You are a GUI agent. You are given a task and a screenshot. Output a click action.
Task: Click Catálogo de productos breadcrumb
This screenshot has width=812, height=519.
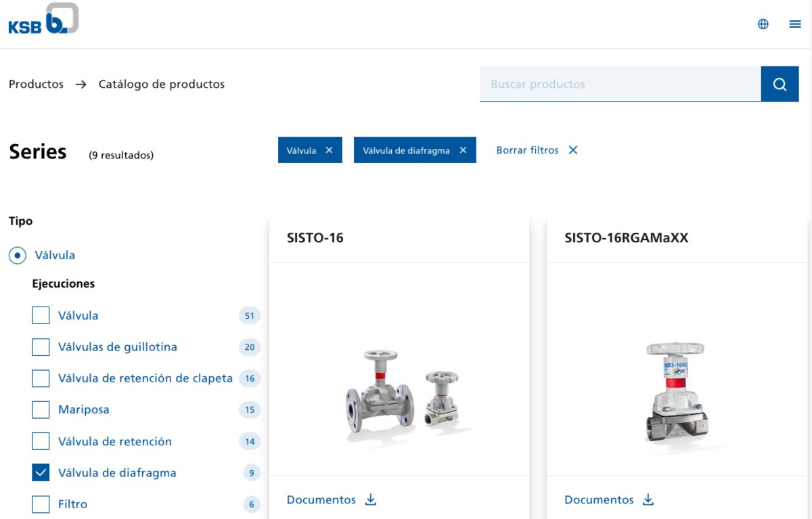[x=162, y=84]
